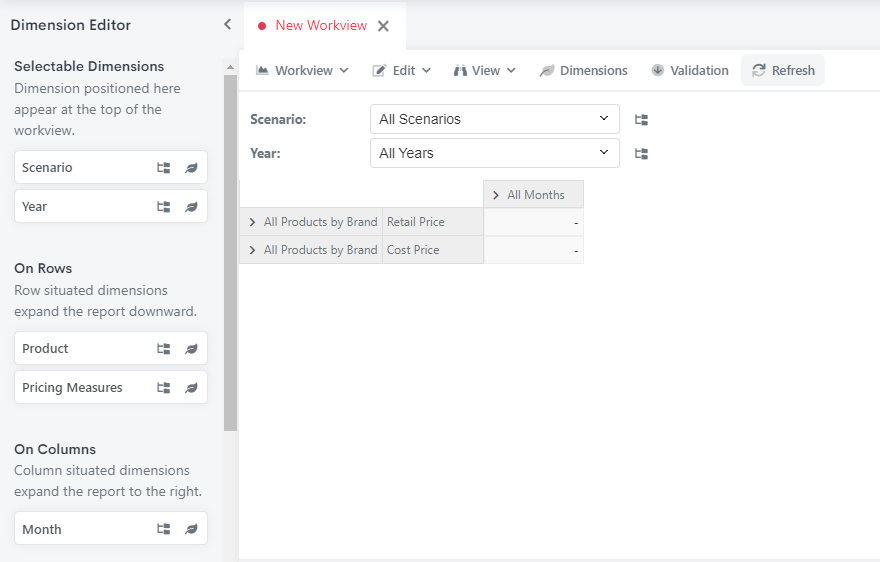
Task: Select the Scenario dimension card
Action: click(111, 167)
